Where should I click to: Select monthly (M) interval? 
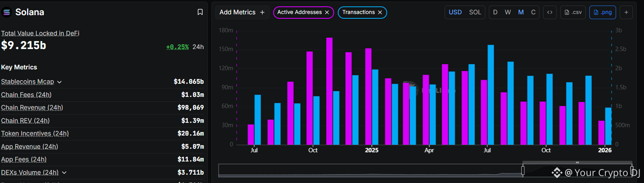click(521, 12)
